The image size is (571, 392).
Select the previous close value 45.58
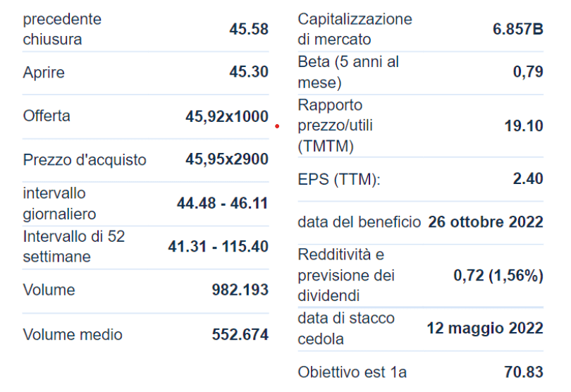click(248, 29)
